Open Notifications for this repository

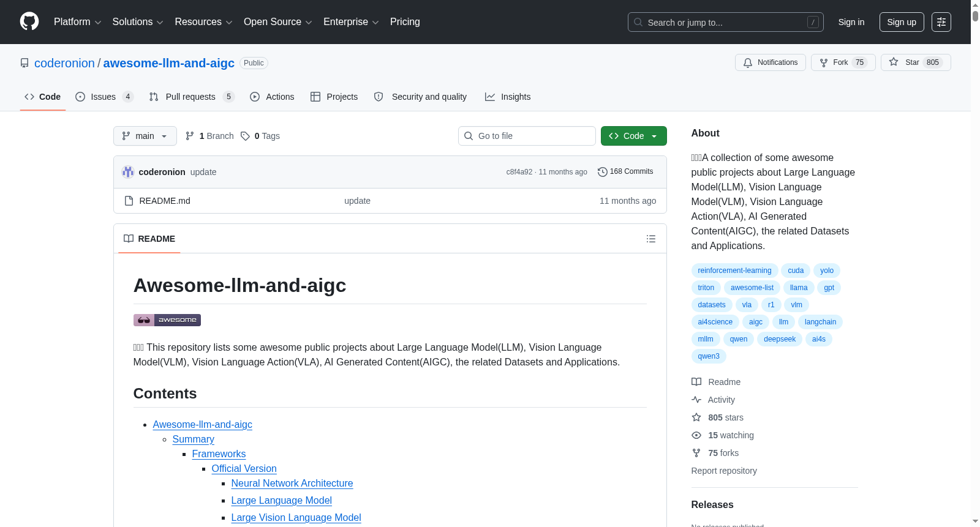771,62
